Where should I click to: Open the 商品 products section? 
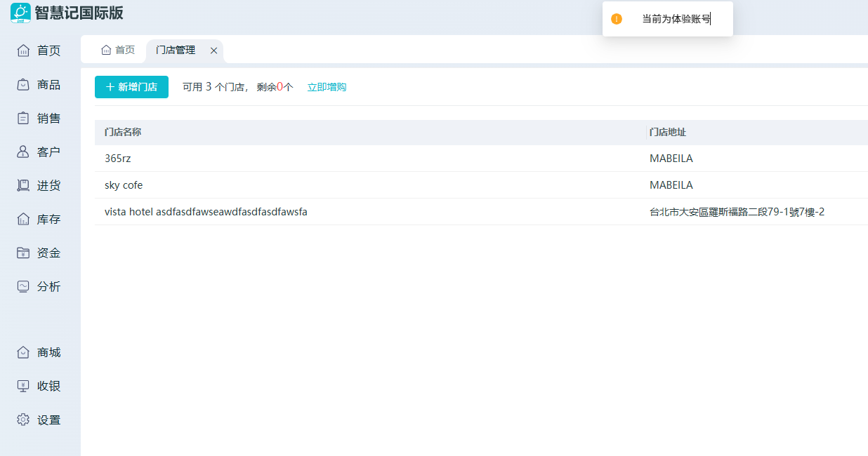39,85
